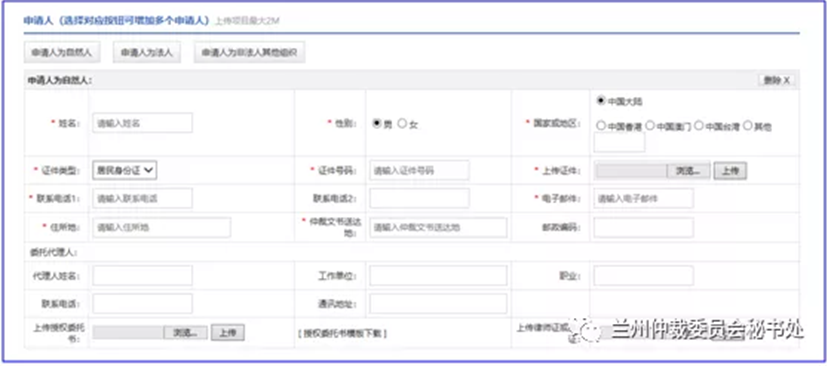This screenshot has width=828, height=366.
Task: Delete the applicant section with 删除 X
Action: (x=776, y=80)
